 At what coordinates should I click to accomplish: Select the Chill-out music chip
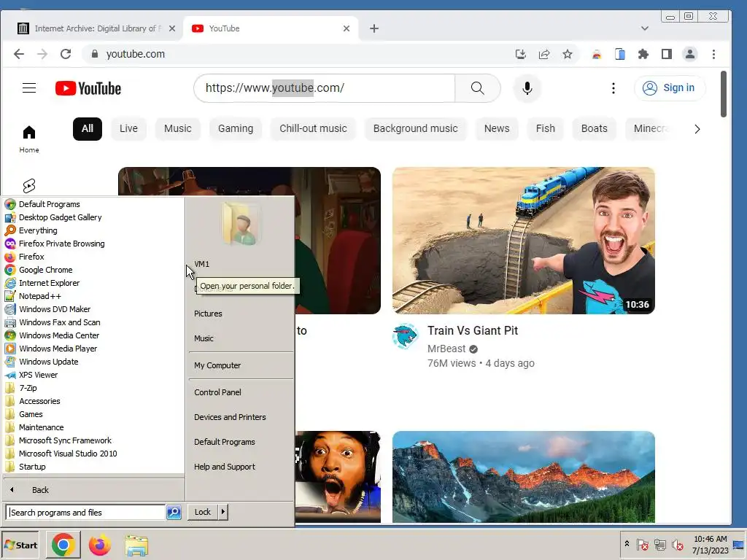[313, 128]
